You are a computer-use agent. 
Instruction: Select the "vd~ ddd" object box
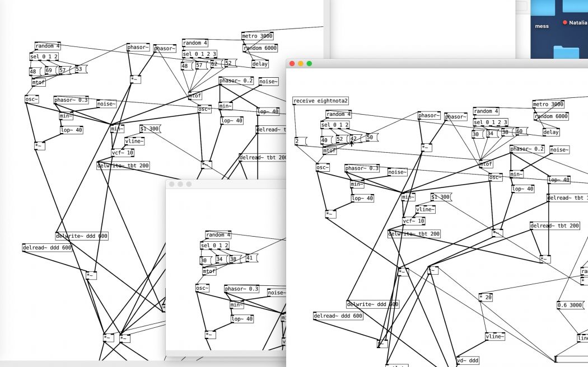(x=468, y=361)
